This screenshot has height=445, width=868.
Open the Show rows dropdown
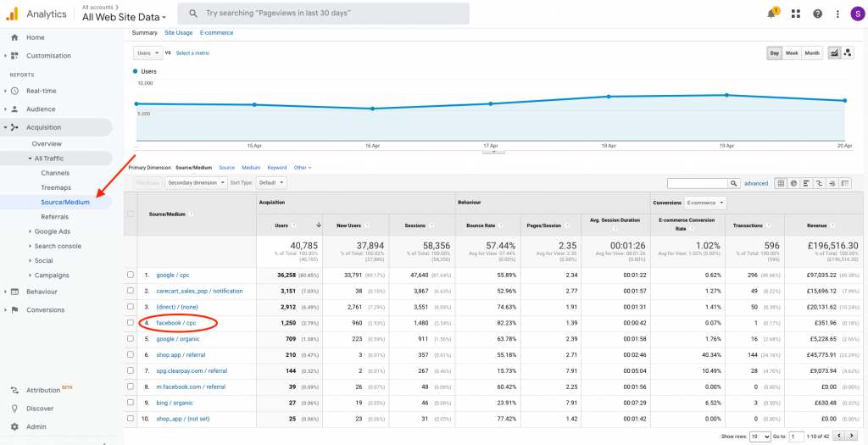[759, 437]
